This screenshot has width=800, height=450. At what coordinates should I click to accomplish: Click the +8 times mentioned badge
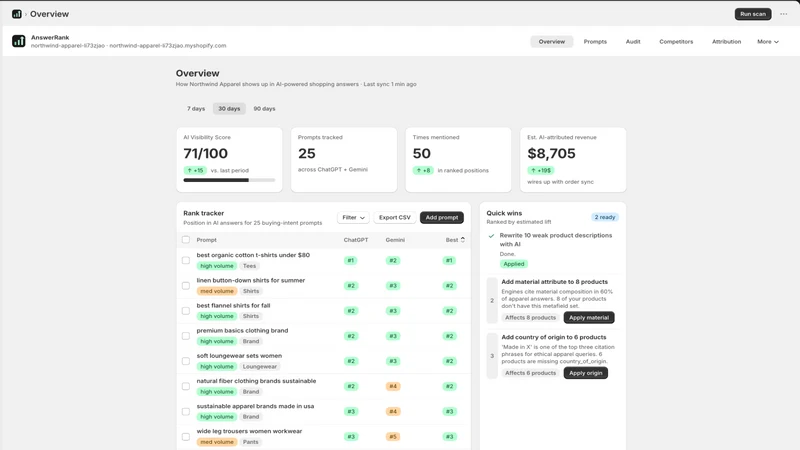coord(423,170)
